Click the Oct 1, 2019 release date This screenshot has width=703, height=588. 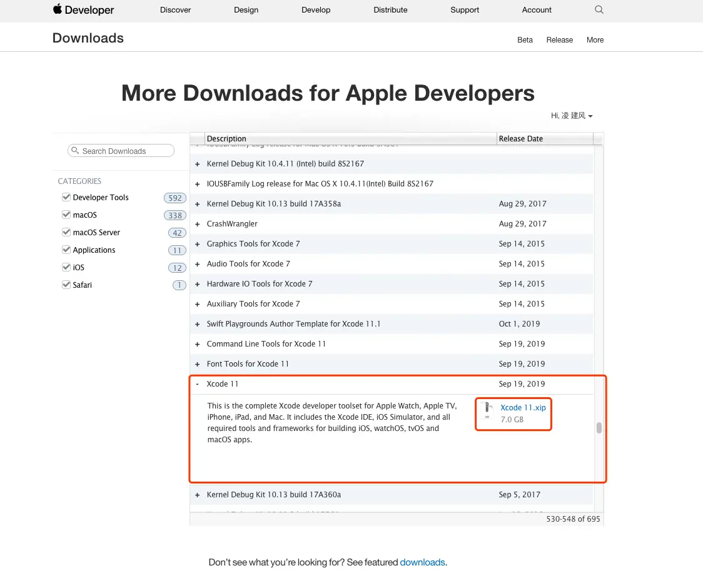[519, 323]
